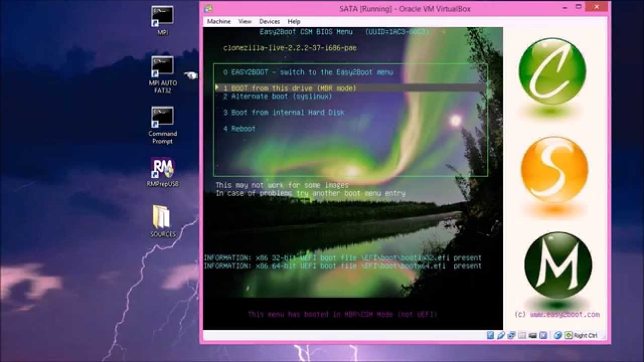Select '3 Boot from internal Hard Disk' entry
The width and height of the screenshot is (644, 362).
284,112
